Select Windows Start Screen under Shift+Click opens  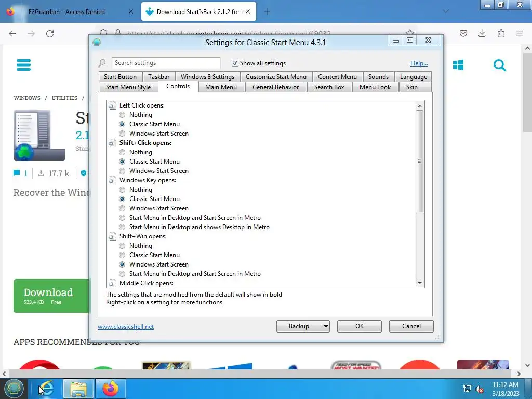tap(122, 170)
